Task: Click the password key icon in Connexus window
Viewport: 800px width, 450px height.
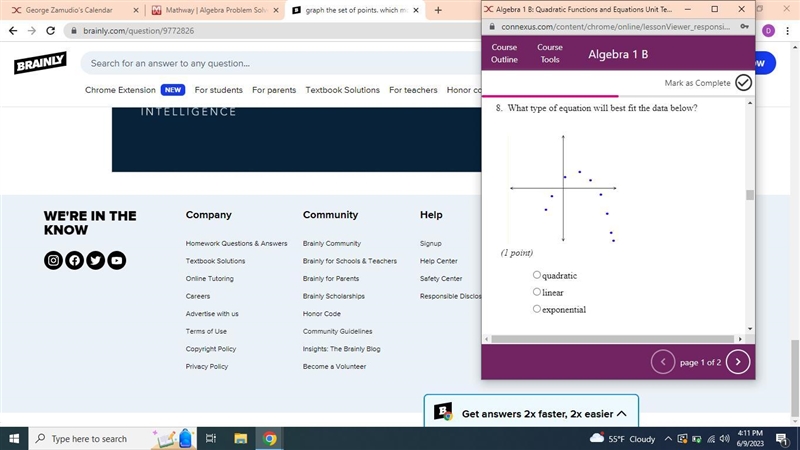Action: coord(744,27)
